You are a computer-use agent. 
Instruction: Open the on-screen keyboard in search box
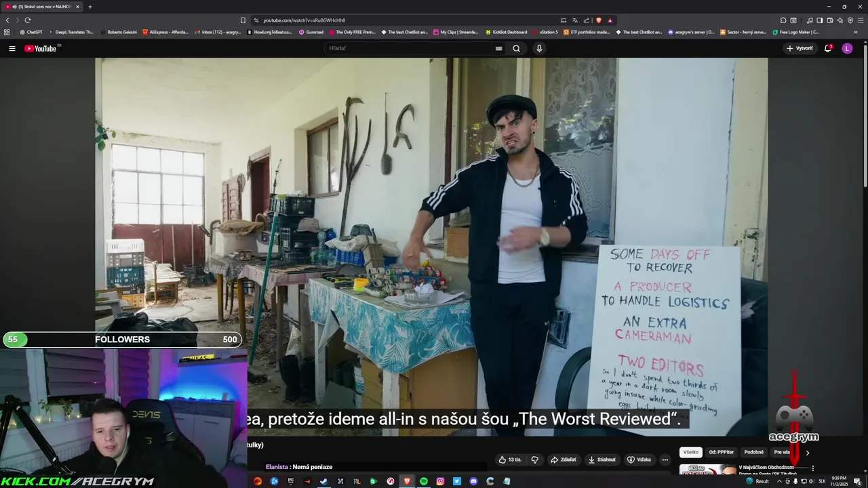498,48
